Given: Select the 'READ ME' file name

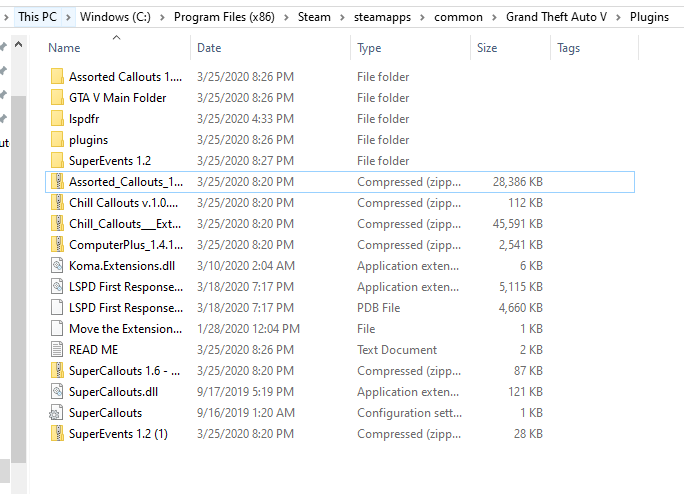Looking at the screenshot, I should (x=93, y=350).
